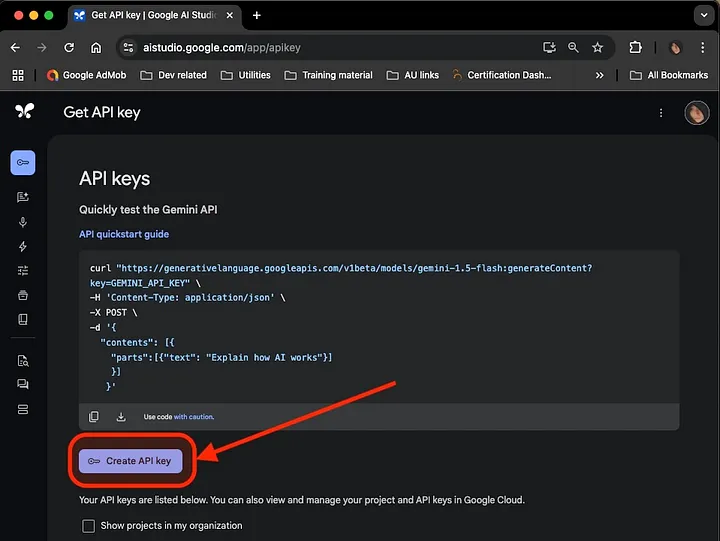Image resolution: width=720 pixels, height=541 pixels.
Task: Open the Chrome profile avatar
Action: [x=675, y=48]
